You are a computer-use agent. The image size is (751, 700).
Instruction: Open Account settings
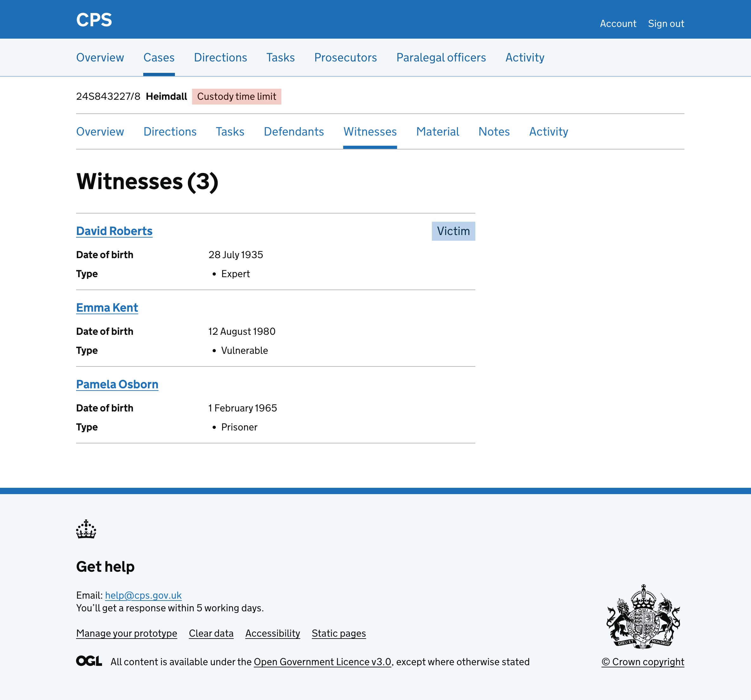618,23
